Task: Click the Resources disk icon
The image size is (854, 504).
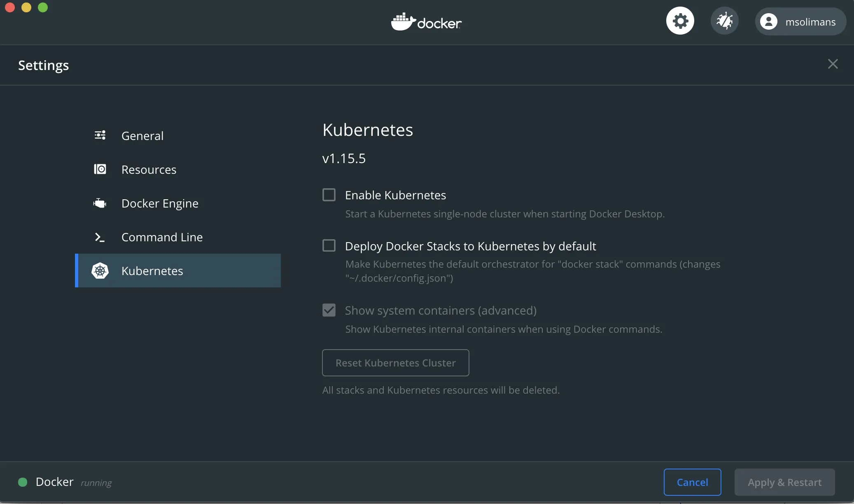Action: point(100,169)
